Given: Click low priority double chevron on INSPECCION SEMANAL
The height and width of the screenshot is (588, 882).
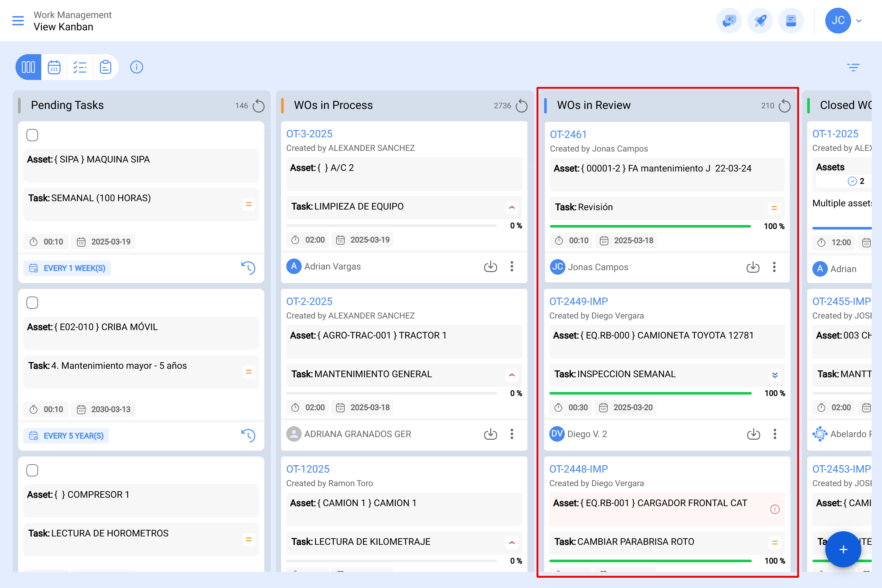Looking at the screenshot, I should (775, 375).
